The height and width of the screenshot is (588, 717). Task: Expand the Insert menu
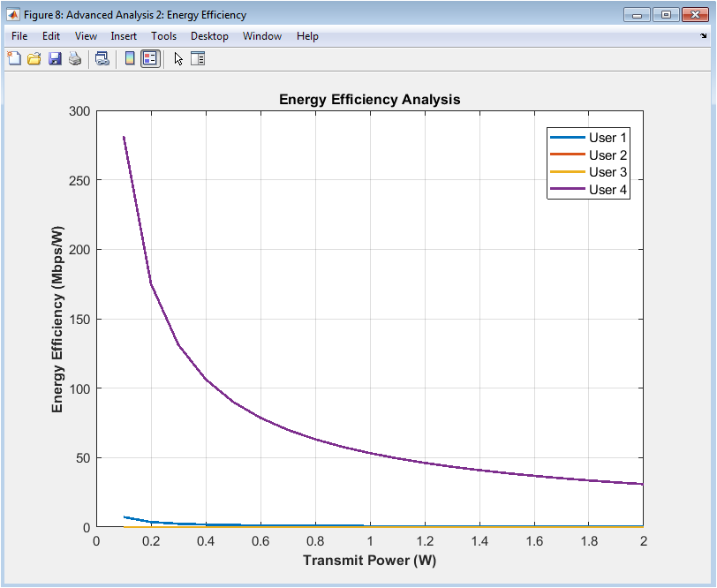click(x=124, y=36)
